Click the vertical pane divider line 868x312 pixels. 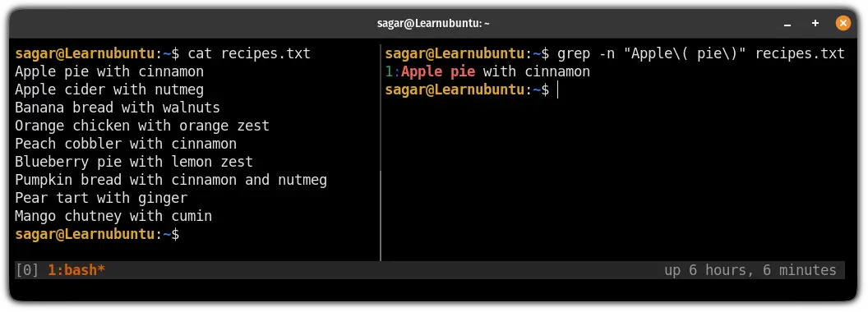click(381, 152)
